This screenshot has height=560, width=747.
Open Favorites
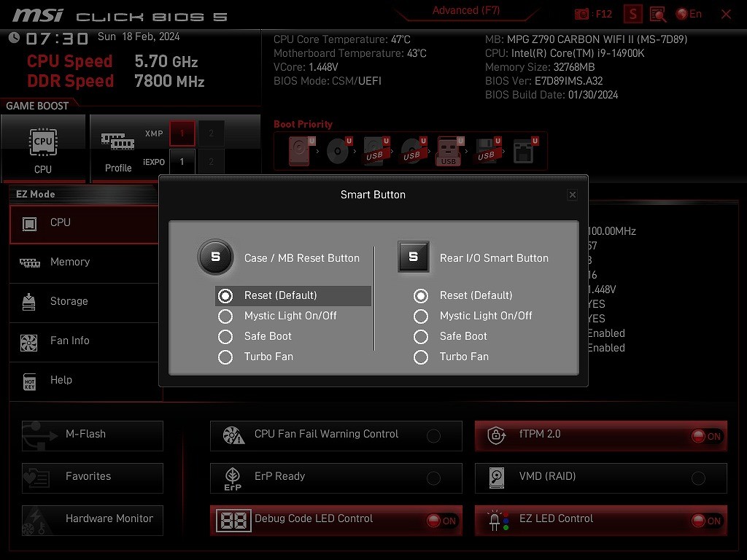[93, 478]
